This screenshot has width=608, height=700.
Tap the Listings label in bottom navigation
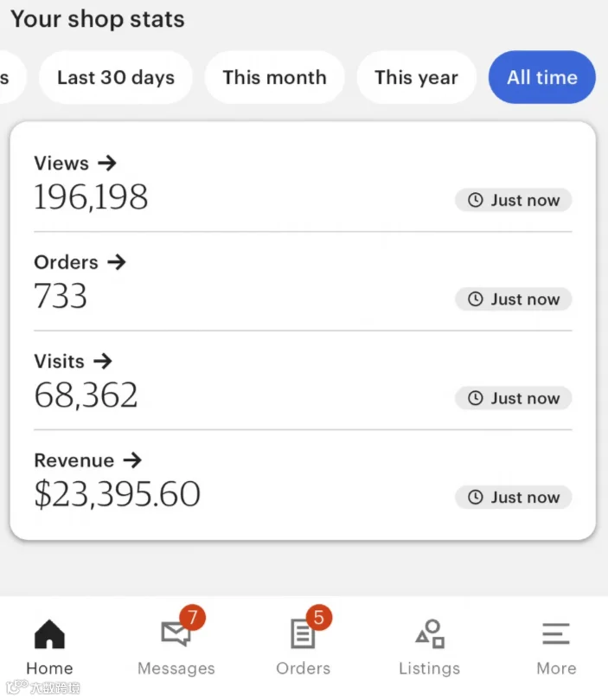(430, 668)
